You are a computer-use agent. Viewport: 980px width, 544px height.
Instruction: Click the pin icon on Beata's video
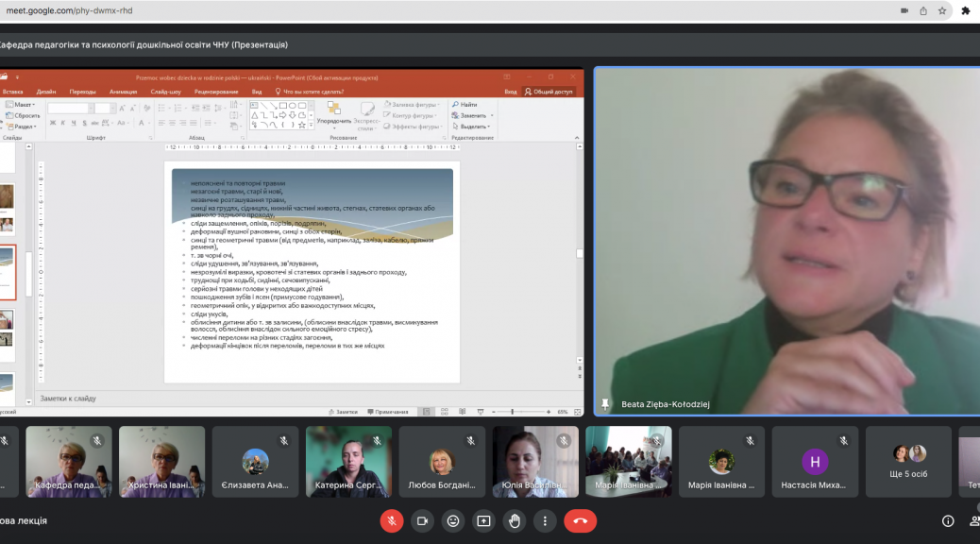point(605,404)
